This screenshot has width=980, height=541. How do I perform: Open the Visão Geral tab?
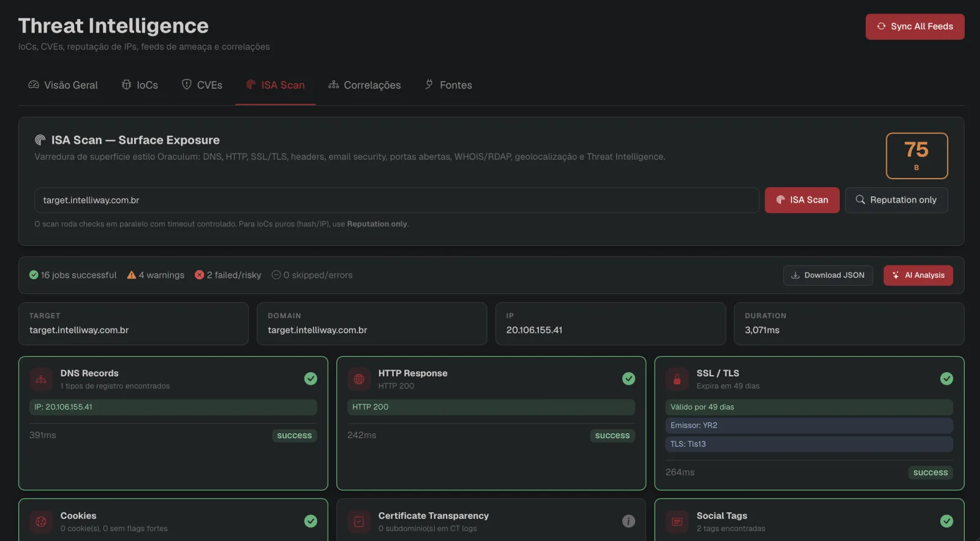pos(63,85)
